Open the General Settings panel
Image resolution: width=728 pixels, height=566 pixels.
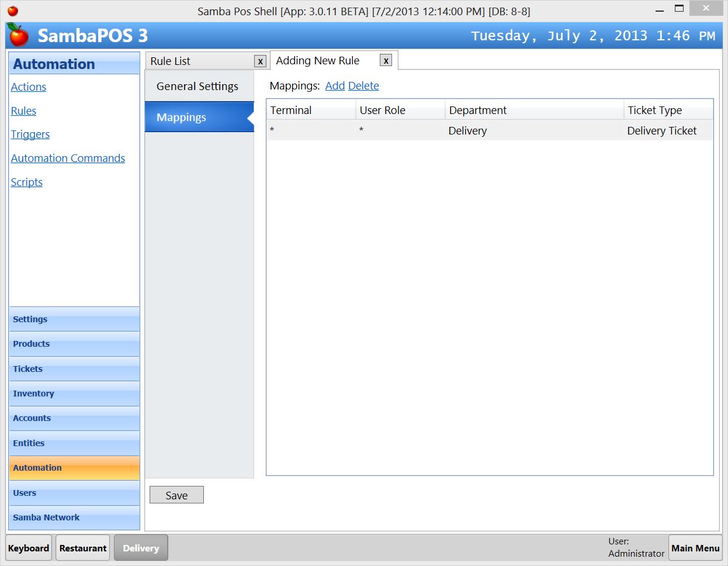pyautogui.click(x=197, y=86)
